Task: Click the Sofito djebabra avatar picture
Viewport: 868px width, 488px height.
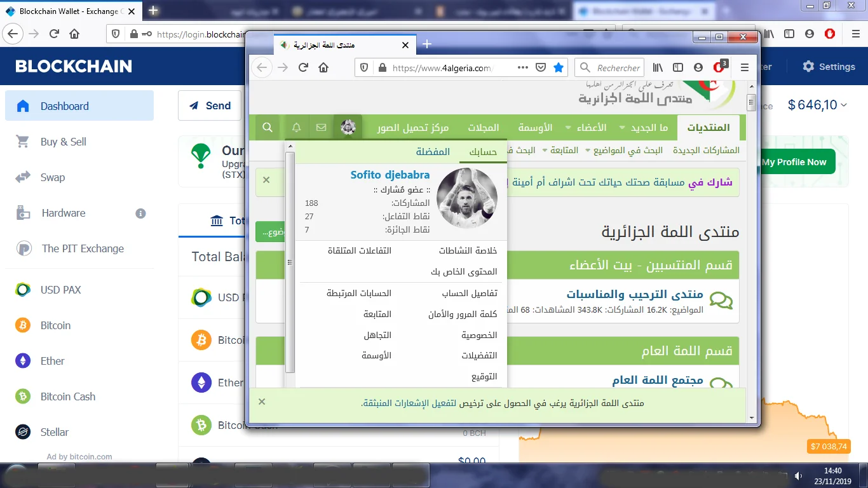Action: 468,198
